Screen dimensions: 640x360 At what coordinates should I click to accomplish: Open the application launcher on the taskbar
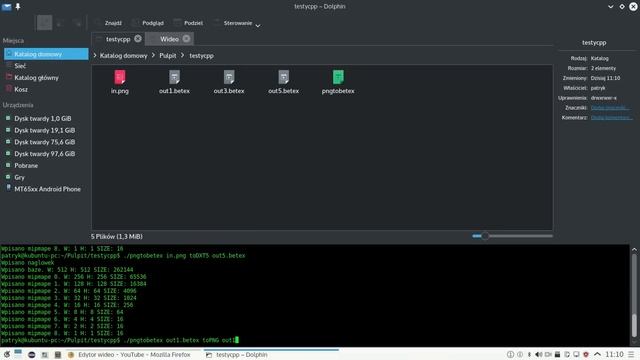point(7,355)
